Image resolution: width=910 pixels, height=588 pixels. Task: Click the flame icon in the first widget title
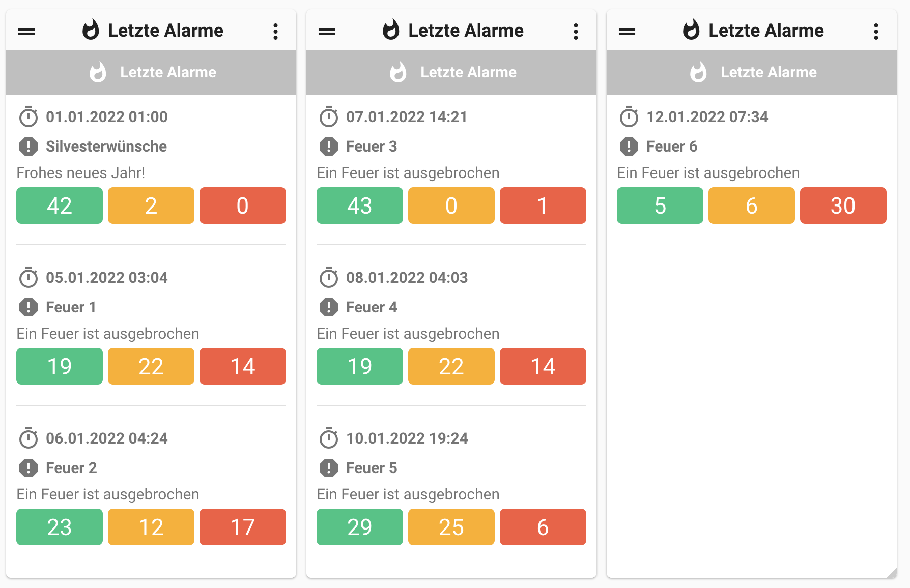tap(91, 30)
